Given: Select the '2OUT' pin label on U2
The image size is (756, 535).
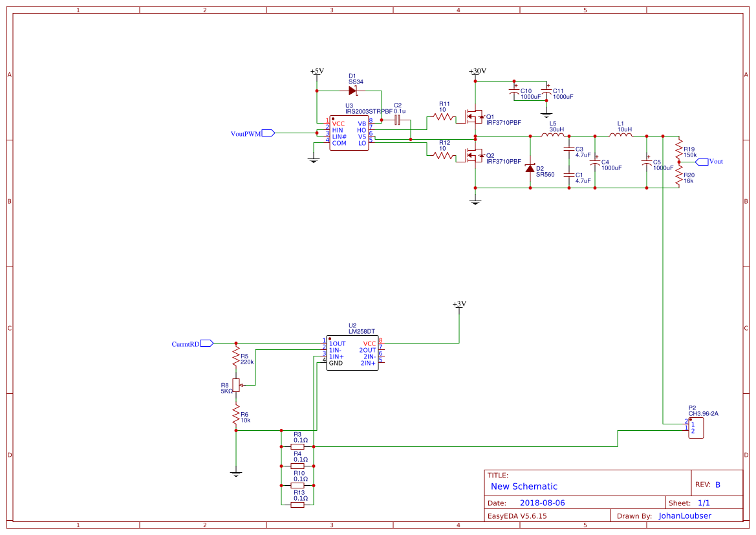Looking at the screenshot, I should pyautogui.click(x=367, y=350).
